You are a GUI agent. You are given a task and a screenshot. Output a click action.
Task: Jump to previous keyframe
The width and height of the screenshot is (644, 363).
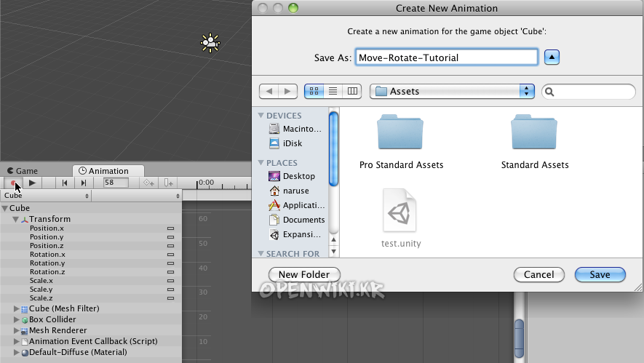click(x=65, y=183)
